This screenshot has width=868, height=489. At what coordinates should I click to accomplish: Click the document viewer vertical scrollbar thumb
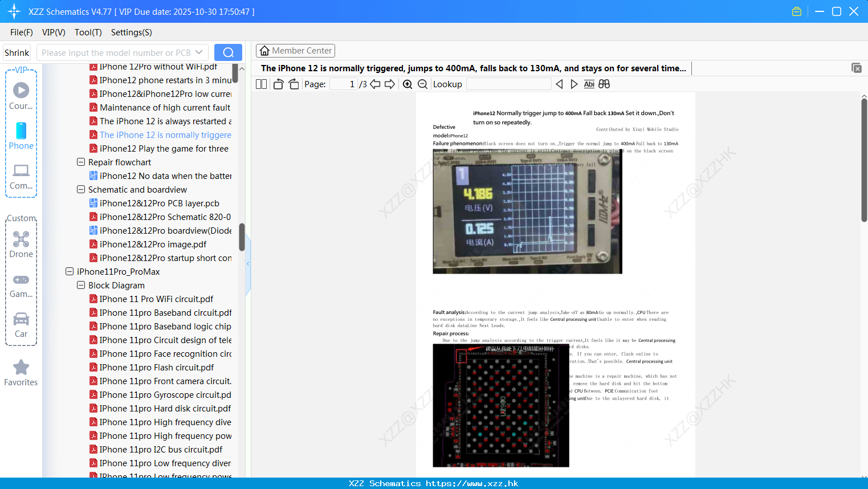[x=864, y=160]
